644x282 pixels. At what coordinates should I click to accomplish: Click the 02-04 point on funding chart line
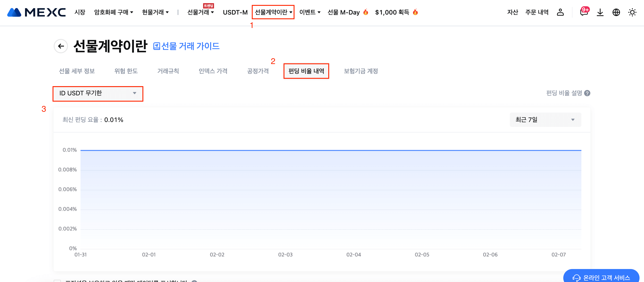pyautogui.click(x=354, y=150)
